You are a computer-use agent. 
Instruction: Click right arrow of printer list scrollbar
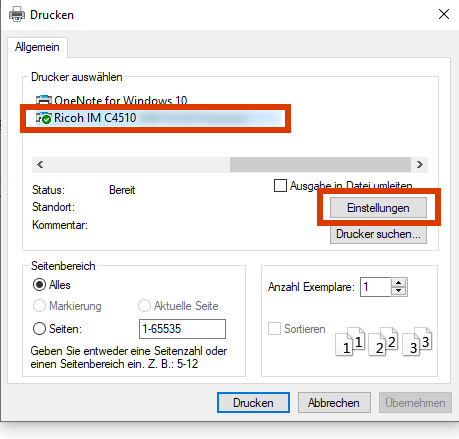[420, 165]
